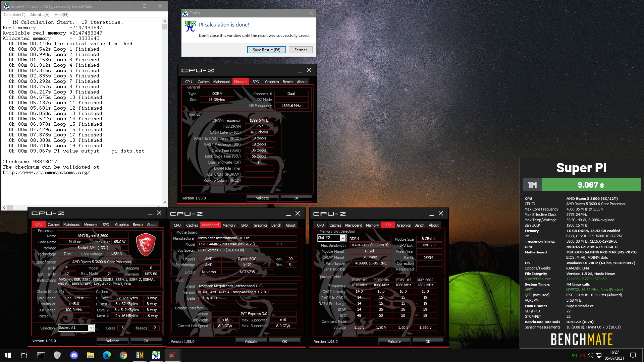Close the Finish dialog
This screenshot has width=644, height=362.
click(x=311, y=13)
